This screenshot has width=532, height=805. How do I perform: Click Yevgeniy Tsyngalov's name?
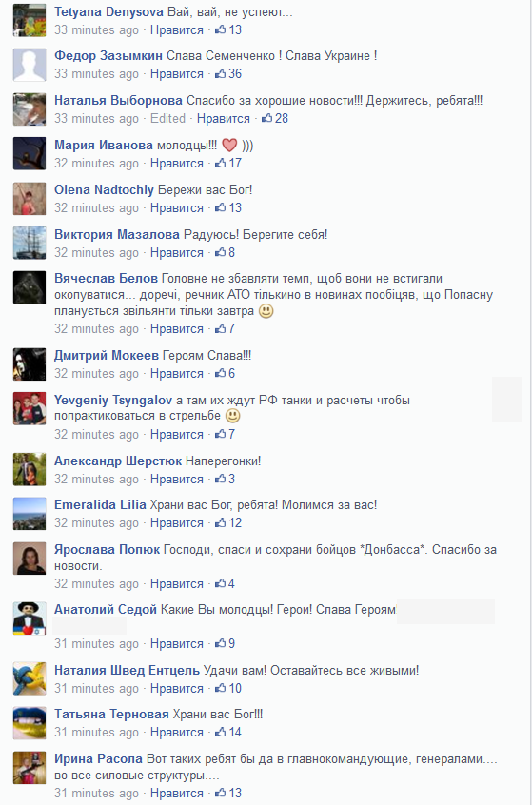113,401
